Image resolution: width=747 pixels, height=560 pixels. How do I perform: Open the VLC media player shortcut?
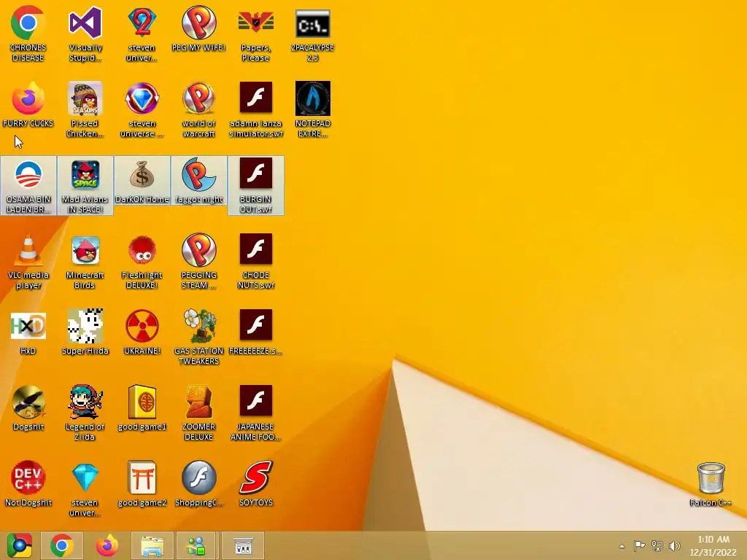coord(28,262)
